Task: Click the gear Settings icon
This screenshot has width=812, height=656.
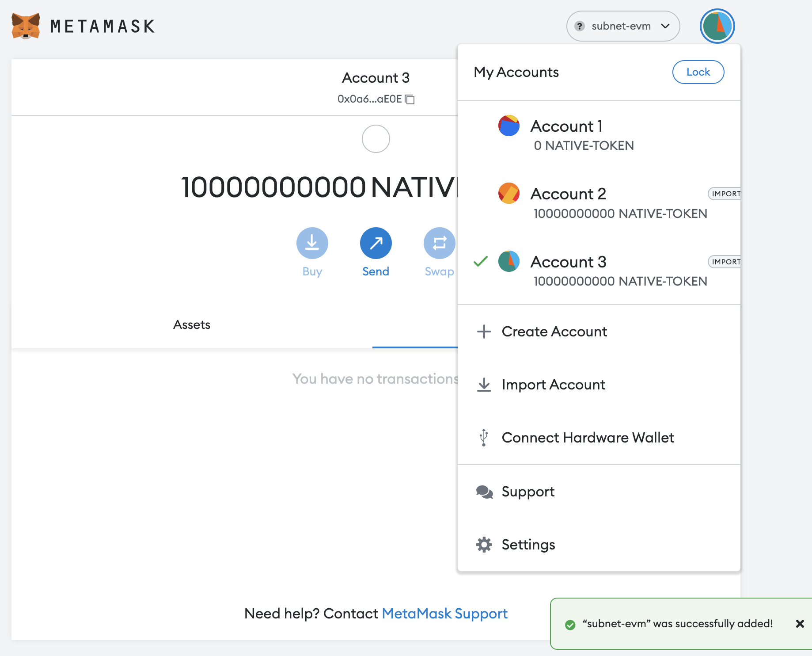Action: pyautogui.click(x=484, y=545)
